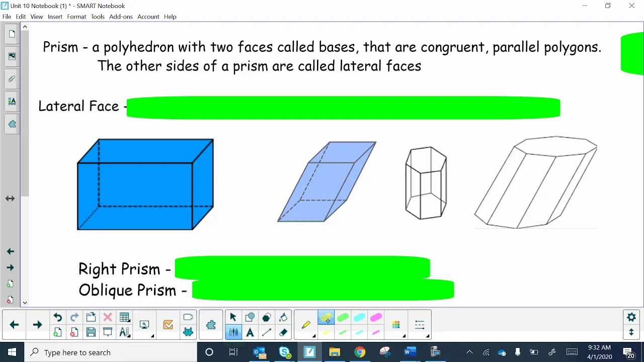This screenshot has width=644, height=362.
Task: Open the color palette grid dropdown
Action: [396, 325]
